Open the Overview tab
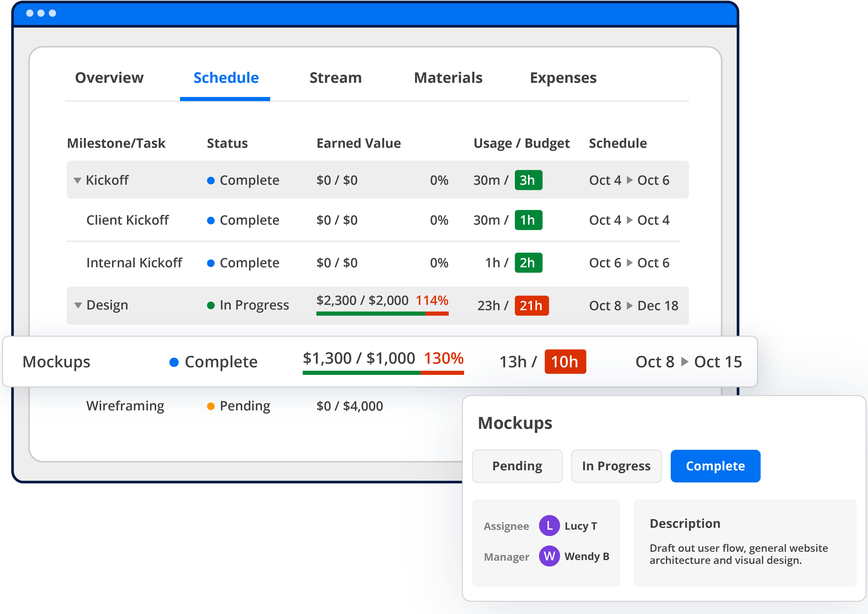Viewport: 868px width, 614px height. point(109,78)
